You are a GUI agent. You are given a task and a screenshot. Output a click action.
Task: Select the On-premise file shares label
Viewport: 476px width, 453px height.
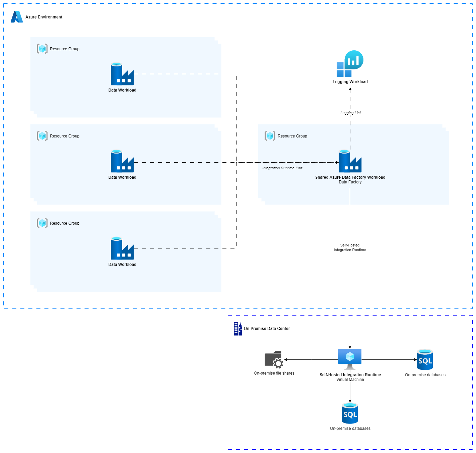point(274,373)
